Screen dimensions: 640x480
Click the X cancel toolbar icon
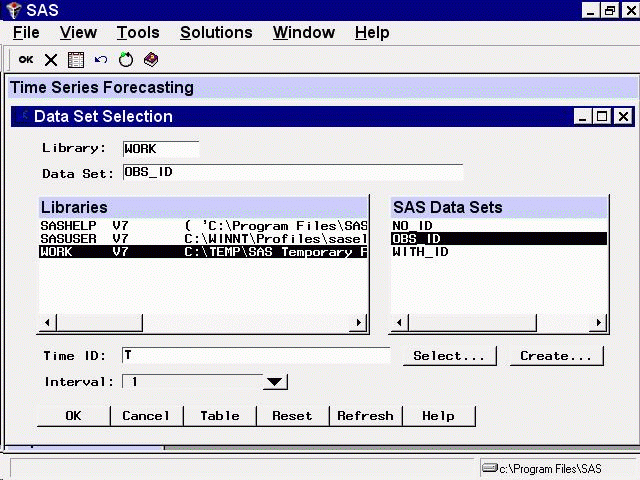(x=51, y=60)
